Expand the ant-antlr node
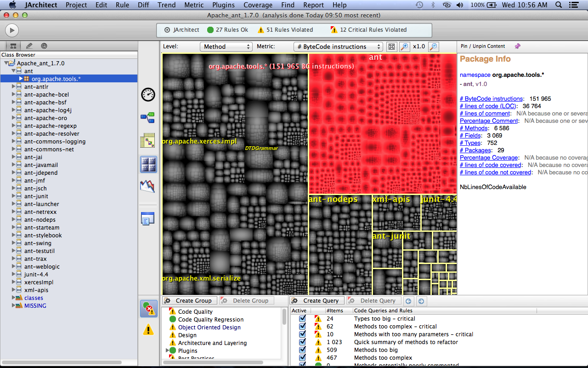The image size is (588, 368). 13,87
